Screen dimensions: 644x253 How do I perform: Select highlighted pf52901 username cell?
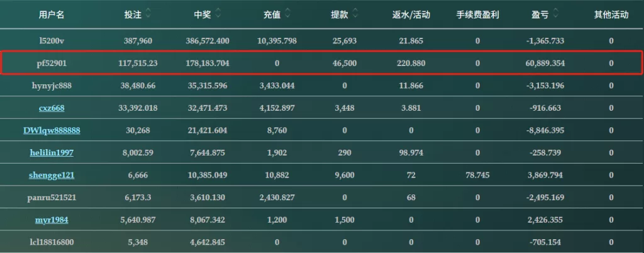click(52, 64)
